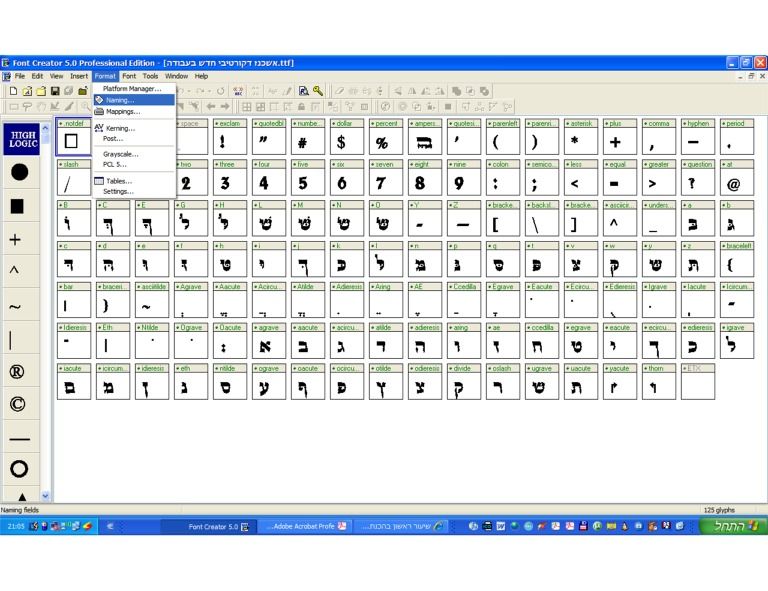Choose Mappings in the Format menu

134,112
